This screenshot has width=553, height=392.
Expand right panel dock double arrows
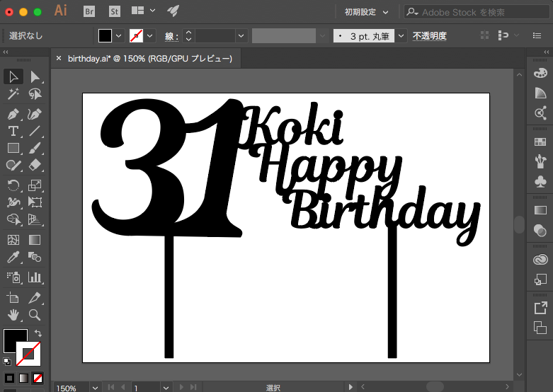coord(547,52)
